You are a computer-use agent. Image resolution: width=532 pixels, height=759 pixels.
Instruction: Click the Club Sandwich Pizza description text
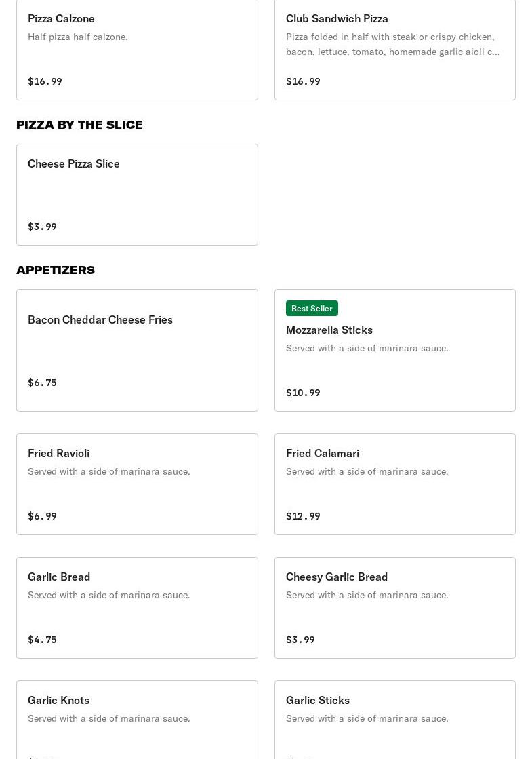pyautogui.click(x=392, y=44)
